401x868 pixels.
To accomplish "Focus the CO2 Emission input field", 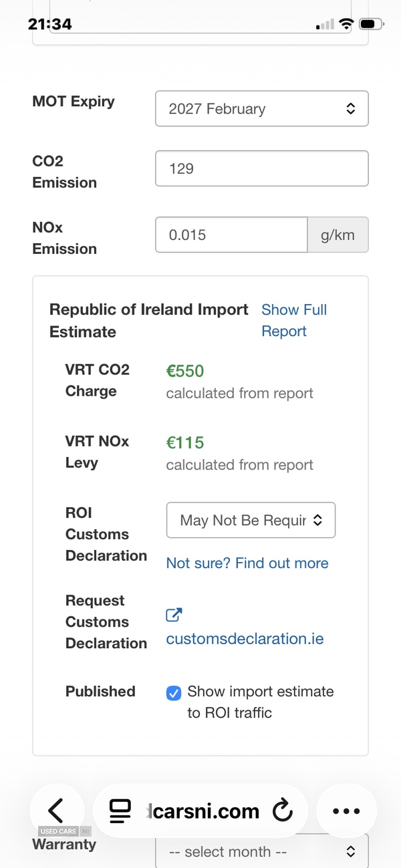I will click(261, 168).
